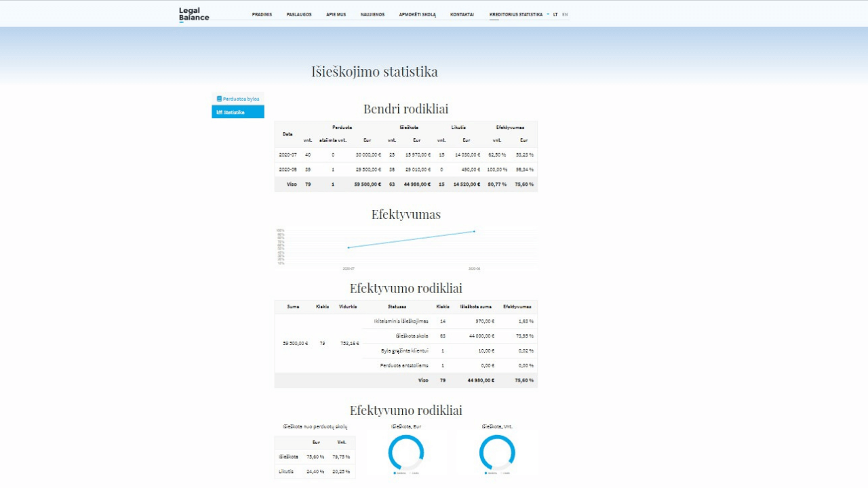Open the Naujienos page
This screenshot has width=868, height=488.
coord(372,14)
